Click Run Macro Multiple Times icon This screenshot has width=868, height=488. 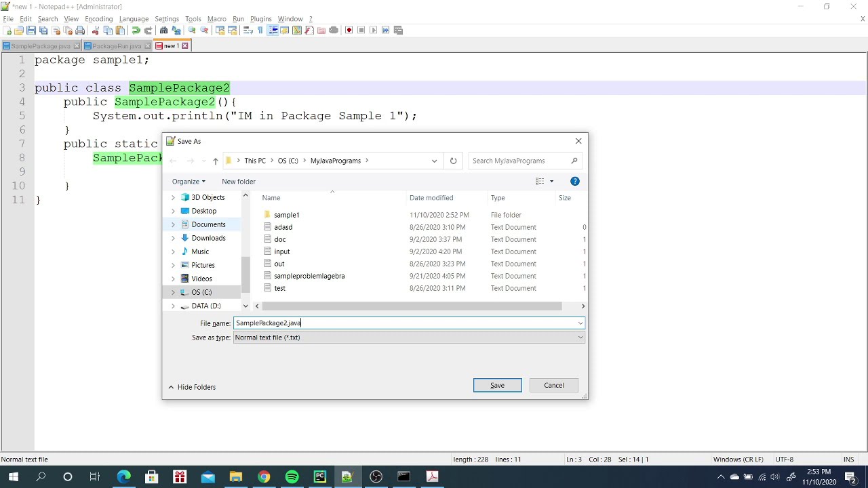tap(386, 30)
